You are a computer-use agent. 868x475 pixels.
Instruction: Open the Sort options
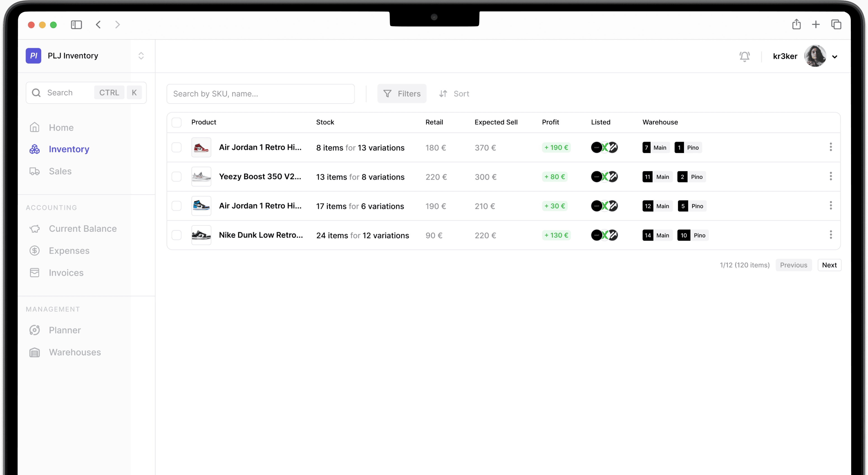coord(454,94)
